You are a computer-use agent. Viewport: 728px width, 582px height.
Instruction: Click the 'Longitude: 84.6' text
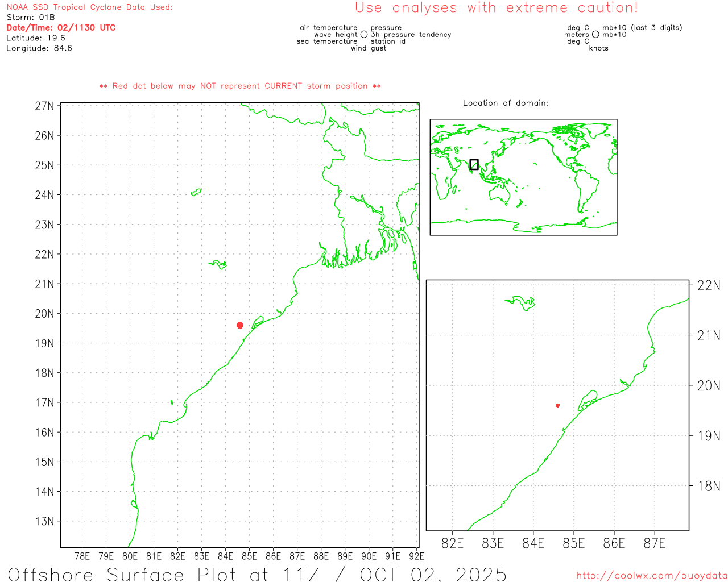pyautogui.click(x=39, y=48)
